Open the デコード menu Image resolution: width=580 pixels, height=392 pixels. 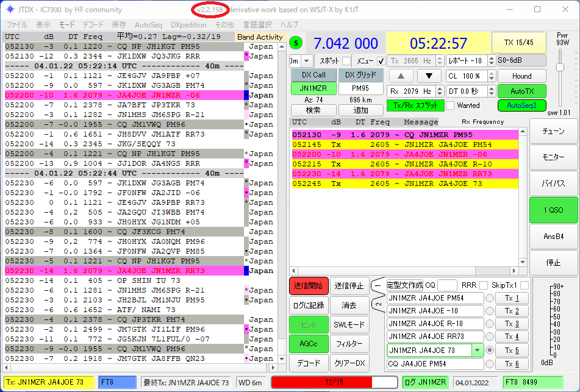[93, 25]
